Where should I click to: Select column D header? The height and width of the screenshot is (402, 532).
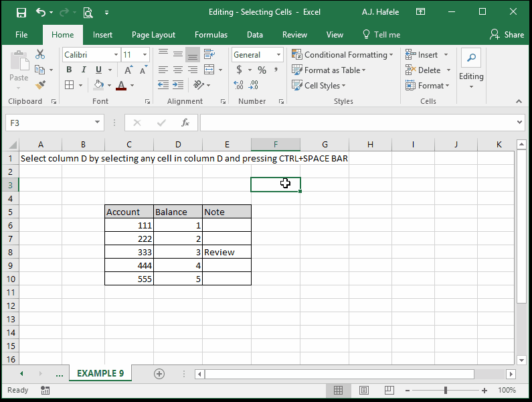[x=178, y=145]
